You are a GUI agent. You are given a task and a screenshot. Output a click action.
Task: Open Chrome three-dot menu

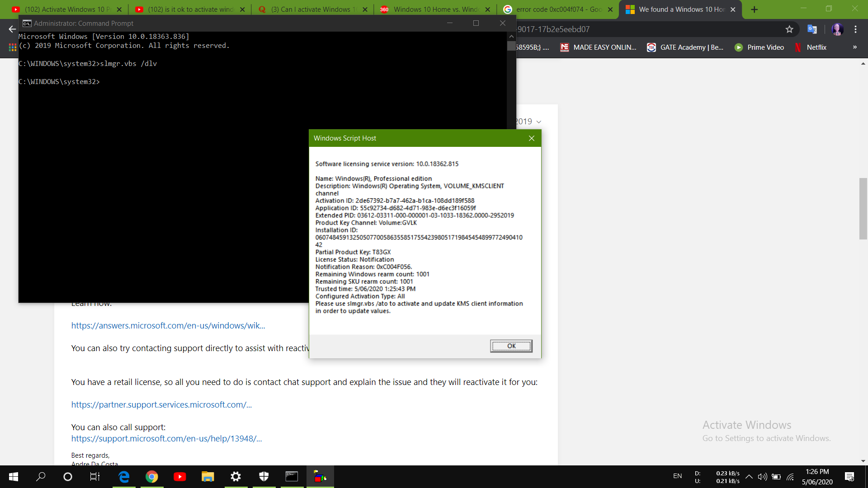pos(855,29)
